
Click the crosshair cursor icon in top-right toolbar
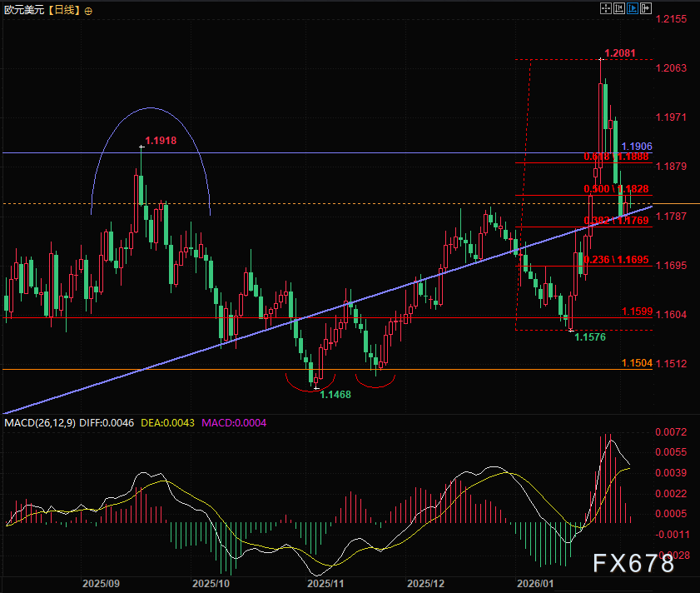[x=605, y=8]
